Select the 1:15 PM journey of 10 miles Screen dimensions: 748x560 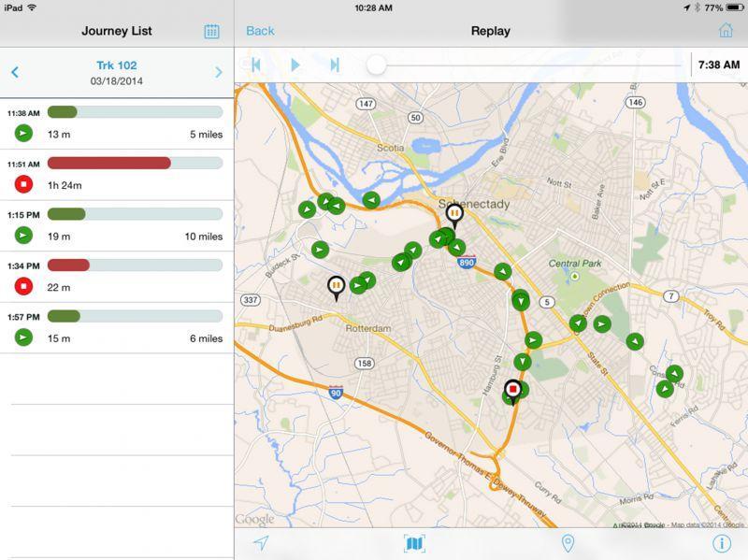(117, 225)
